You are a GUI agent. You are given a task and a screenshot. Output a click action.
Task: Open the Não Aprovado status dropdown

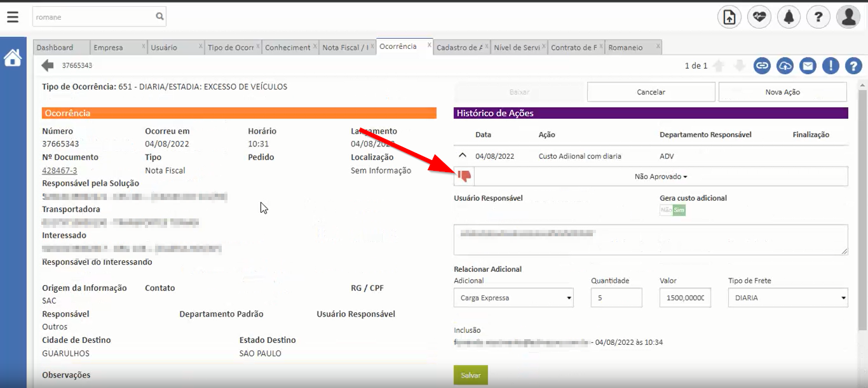pyautogui.click(x=661, y=177)
